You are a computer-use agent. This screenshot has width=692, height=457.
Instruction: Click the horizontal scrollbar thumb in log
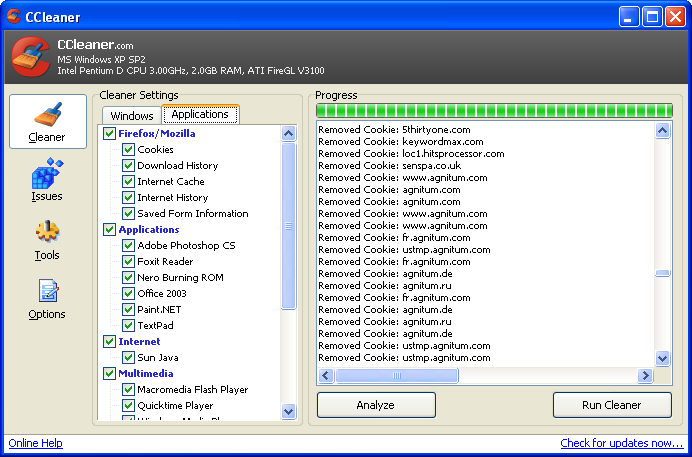(x=397, y=375)
